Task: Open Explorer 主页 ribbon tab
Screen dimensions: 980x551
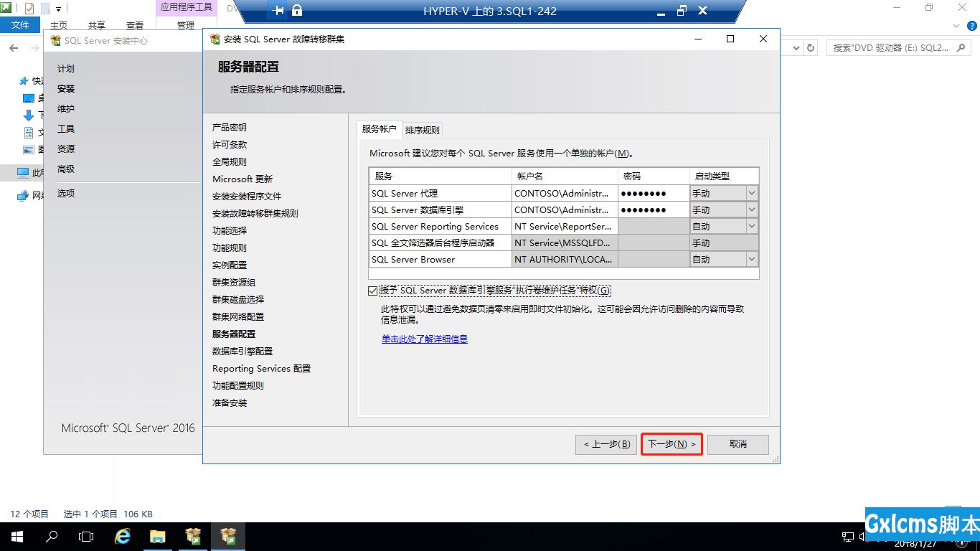Action: click(59, 25)
